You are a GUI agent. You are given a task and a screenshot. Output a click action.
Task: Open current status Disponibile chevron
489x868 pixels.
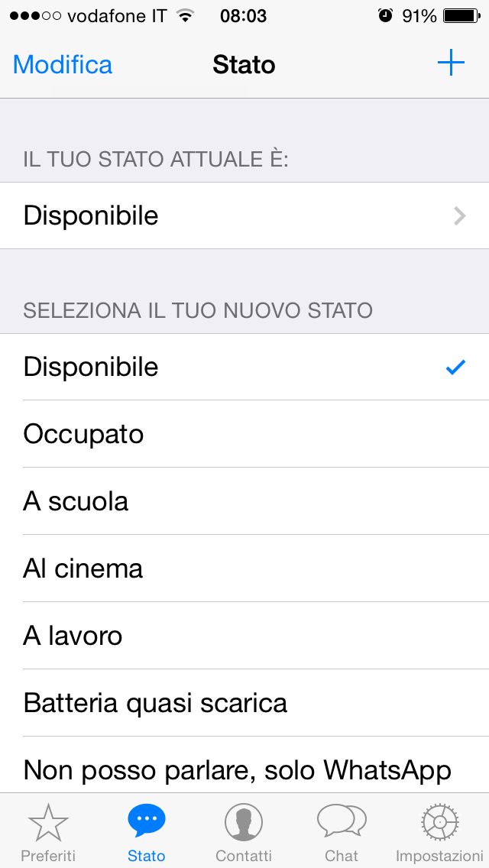[459, 216]
